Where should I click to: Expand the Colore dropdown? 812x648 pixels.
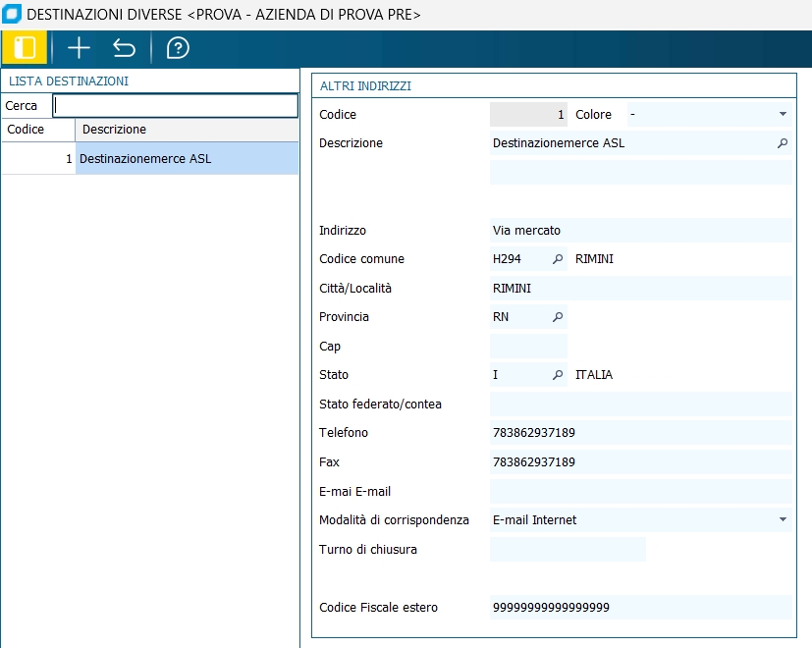pos(783,115)
